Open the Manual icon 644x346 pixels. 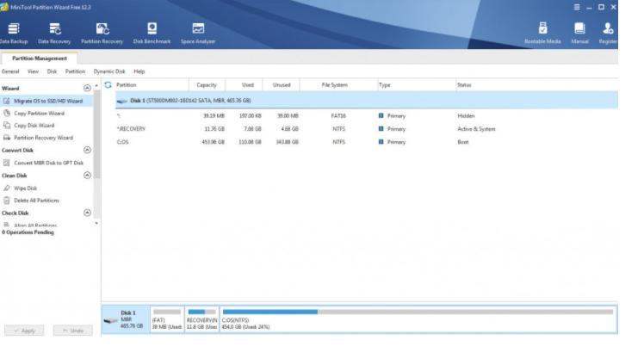(x=579, y=34)
